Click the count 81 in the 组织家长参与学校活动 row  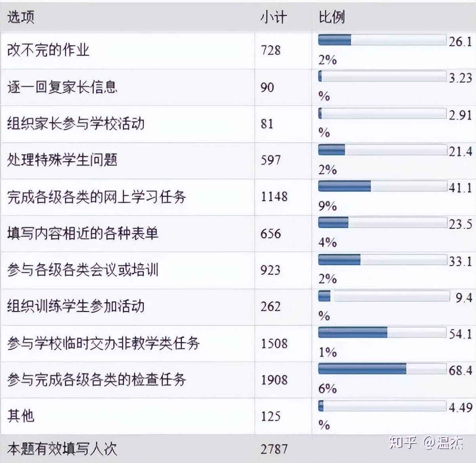(267, 123)
